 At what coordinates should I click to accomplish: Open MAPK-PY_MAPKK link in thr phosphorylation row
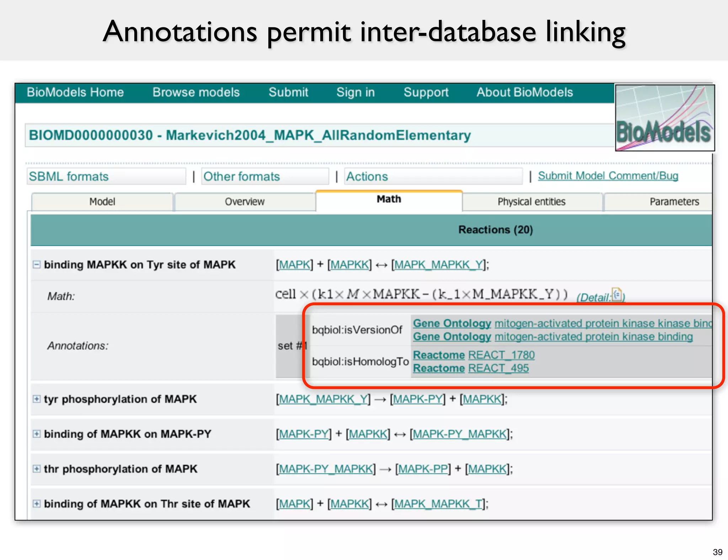(x=326, y=469)
